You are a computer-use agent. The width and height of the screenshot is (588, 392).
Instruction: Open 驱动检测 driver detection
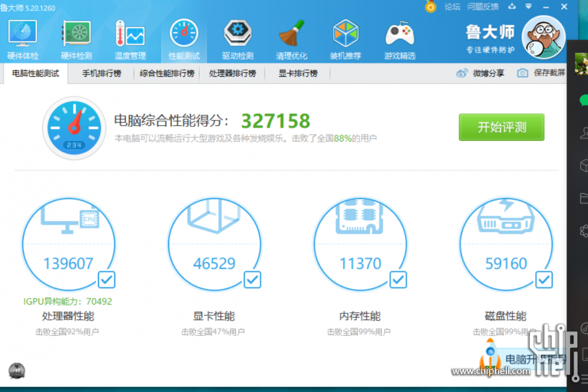click(x=238, y=40)
